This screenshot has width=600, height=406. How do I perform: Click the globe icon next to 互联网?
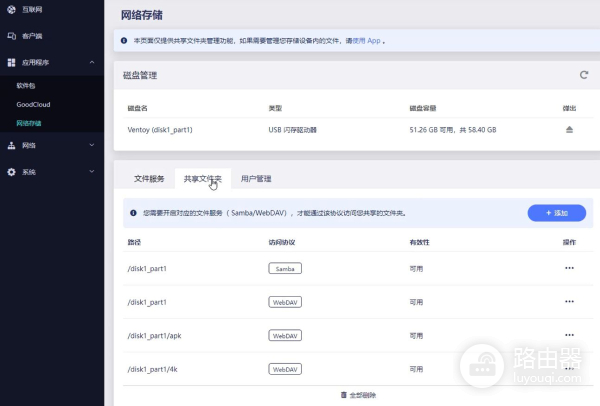(11, 10)
